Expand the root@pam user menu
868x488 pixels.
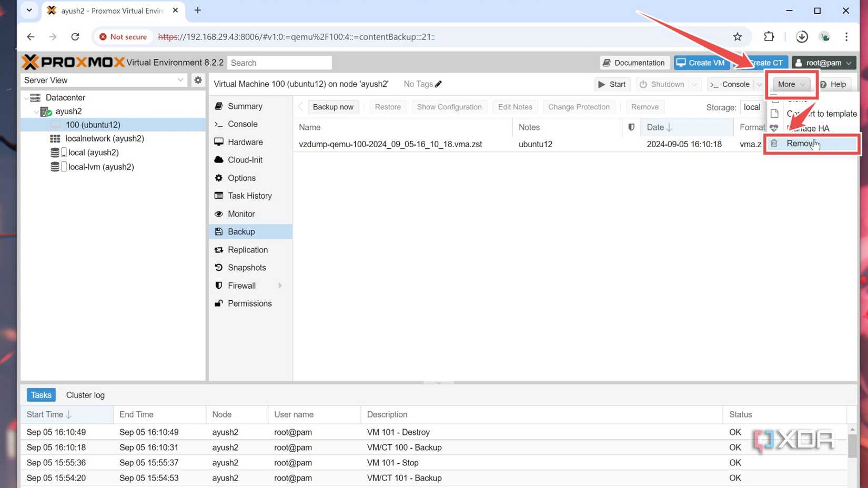click(x=824, y=63)
